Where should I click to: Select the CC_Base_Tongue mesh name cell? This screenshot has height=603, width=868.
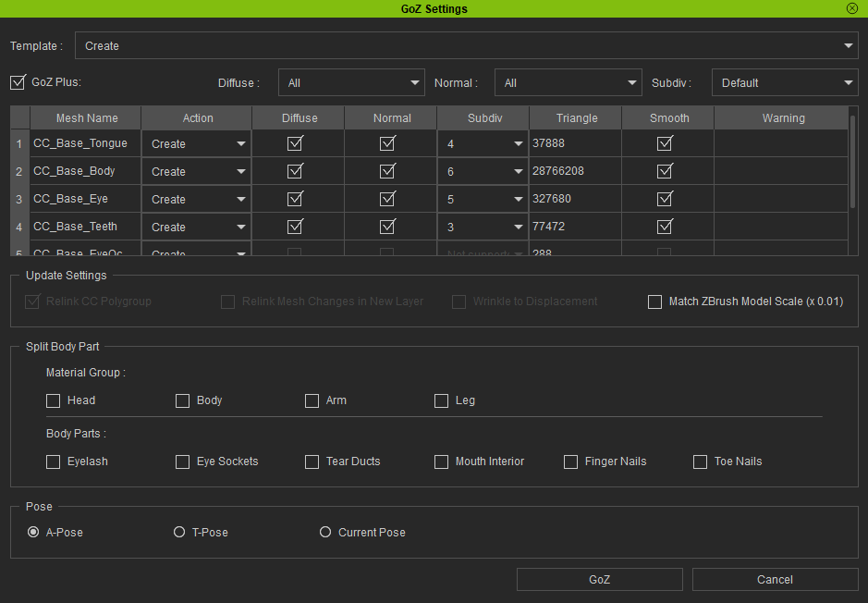(86, 143)
